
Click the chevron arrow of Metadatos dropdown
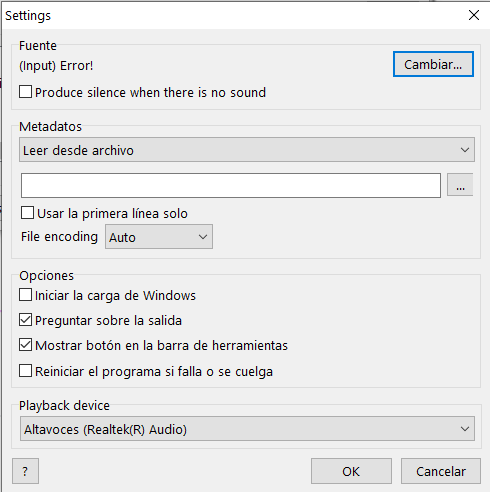(465, 150)
